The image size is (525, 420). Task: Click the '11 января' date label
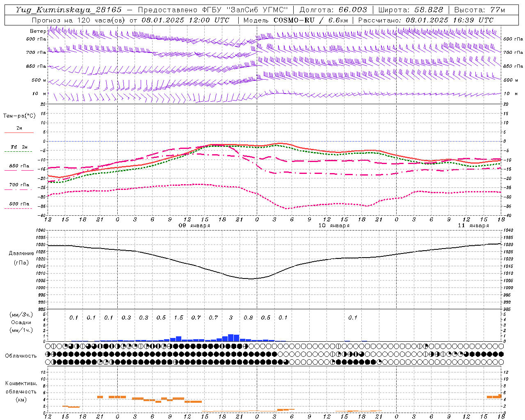pyautogui.click(x=473, y=226)
